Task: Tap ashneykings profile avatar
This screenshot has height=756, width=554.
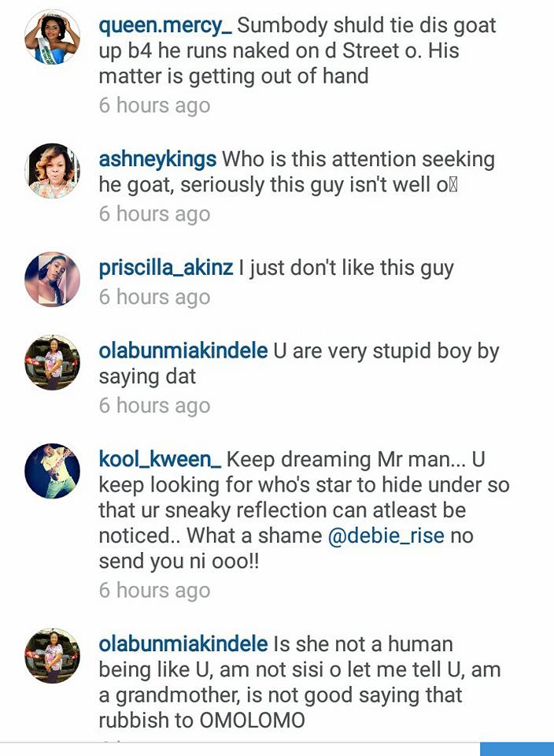Action: (x=52, y=171)
